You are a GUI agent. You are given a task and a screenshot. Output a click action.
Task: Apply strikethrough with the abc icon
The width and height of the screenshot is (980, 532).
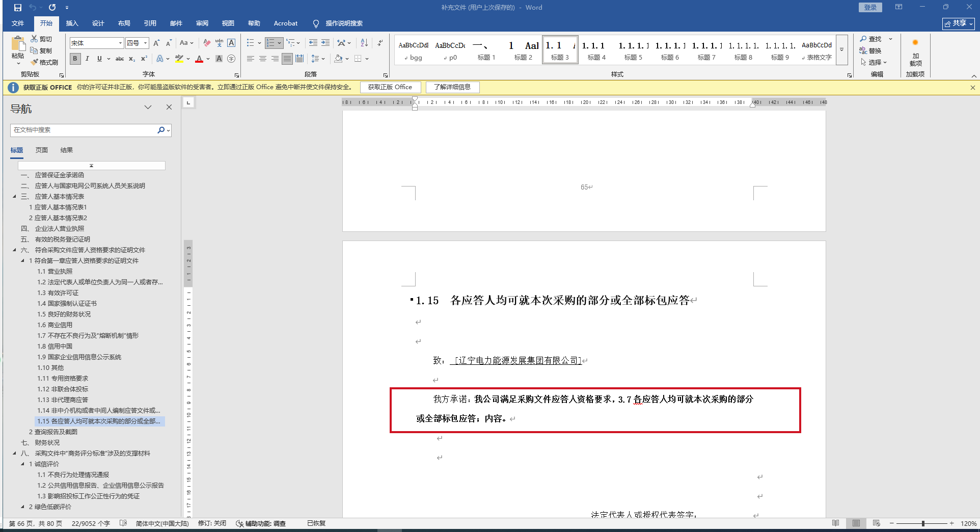coord(120,59)
